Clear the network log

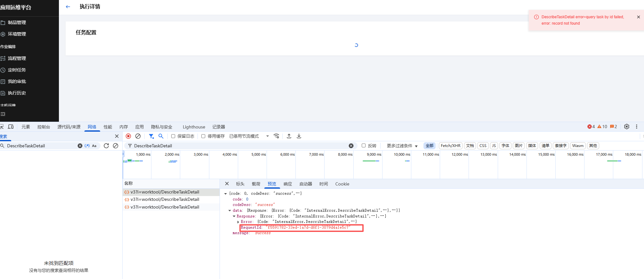tap(138, 136)
